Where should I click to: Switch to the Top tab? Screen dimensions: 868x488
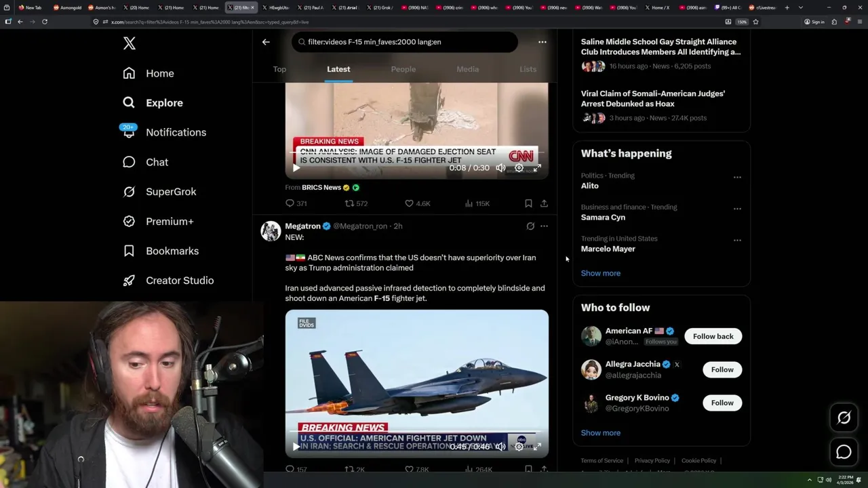click(279, 69)
